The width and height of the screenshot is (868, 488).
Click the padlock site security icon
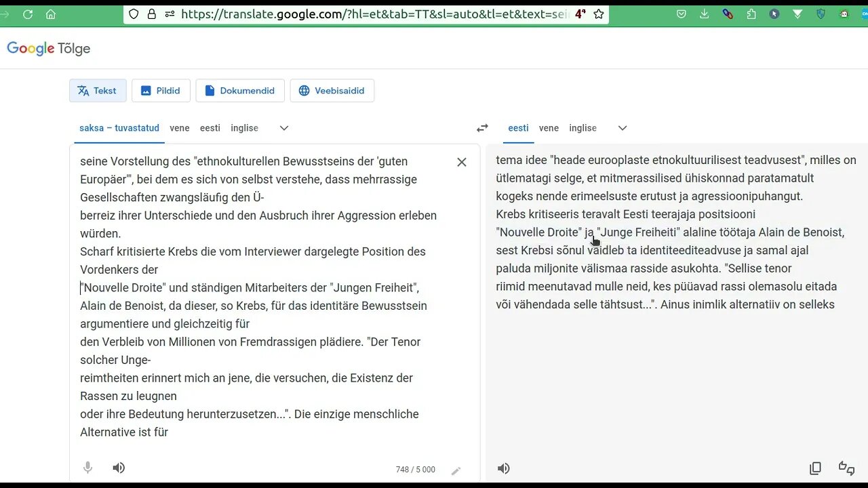(x=151, y=14)
